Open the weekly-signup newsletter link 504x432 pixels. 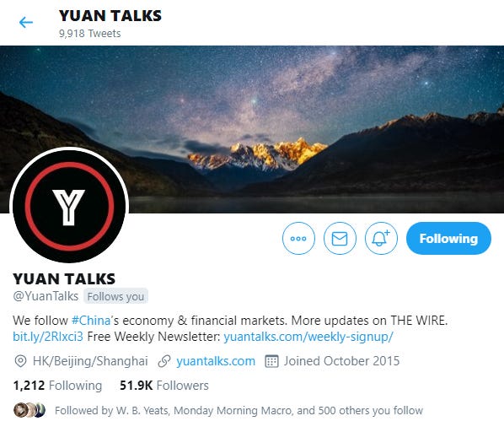tap(308, 337)
